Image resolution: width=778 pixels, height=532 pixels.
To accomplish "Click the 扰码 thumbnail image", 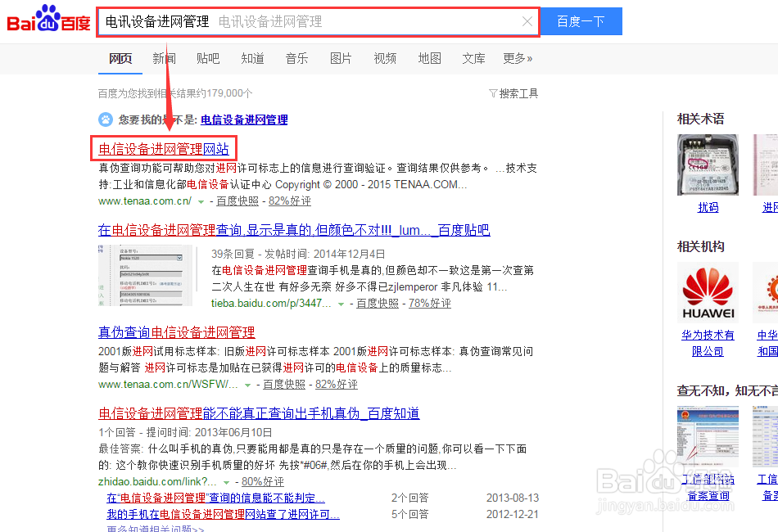I will pyautogui.click(x=708, y=165).
